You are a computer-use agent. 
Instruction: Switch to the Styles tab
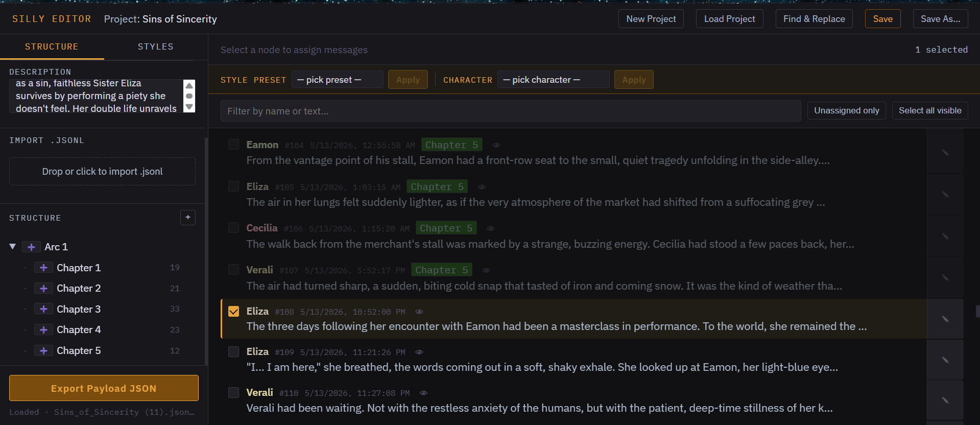(156, 46)
